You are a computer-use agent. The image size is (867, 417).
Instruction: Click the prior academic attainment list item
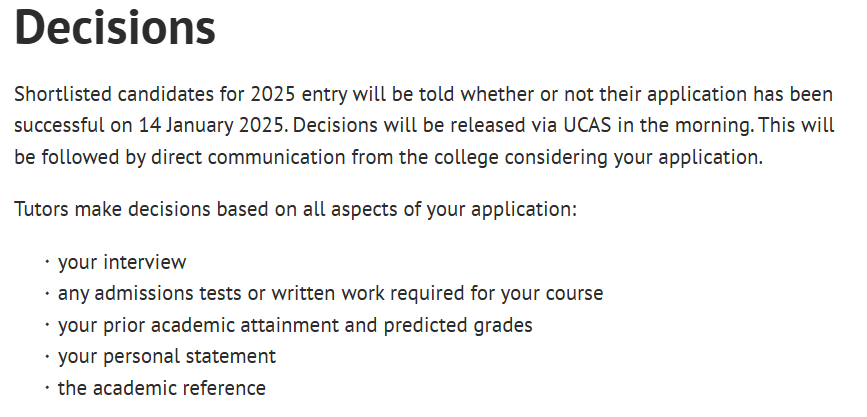point(295,325)
